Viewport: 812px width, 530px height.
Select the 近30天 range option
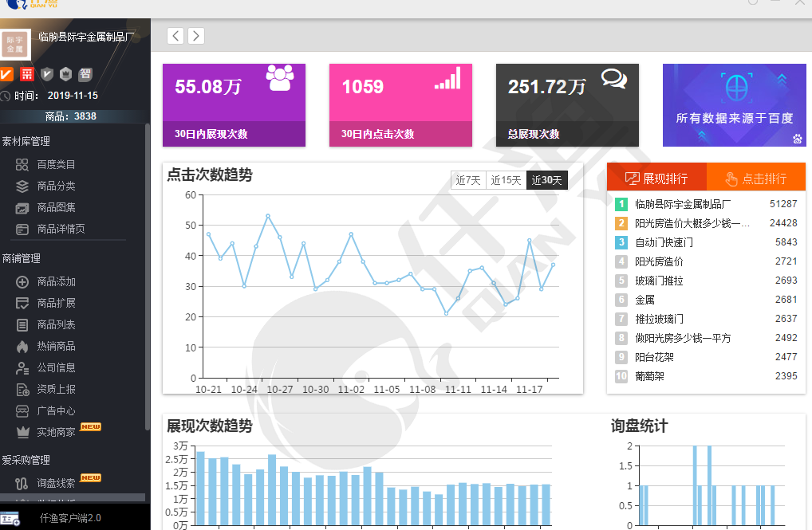547,180
